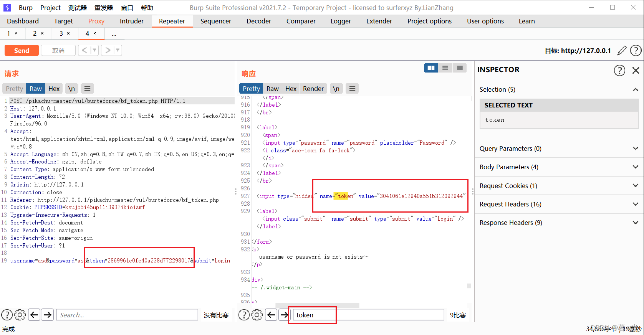Click the request Search input field
This screenshot has height=335, width=644.
[x=127, y=315]
